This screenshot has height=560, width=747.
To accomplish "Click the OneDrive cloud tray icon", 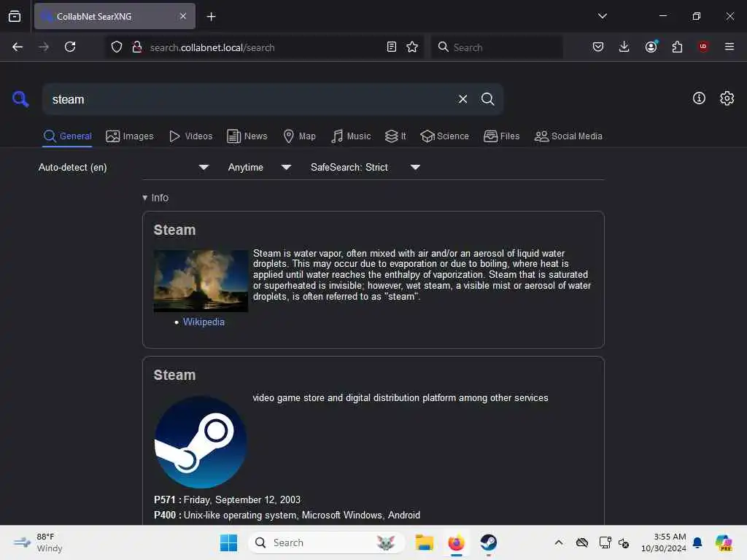I will click(x=581, y=542).
